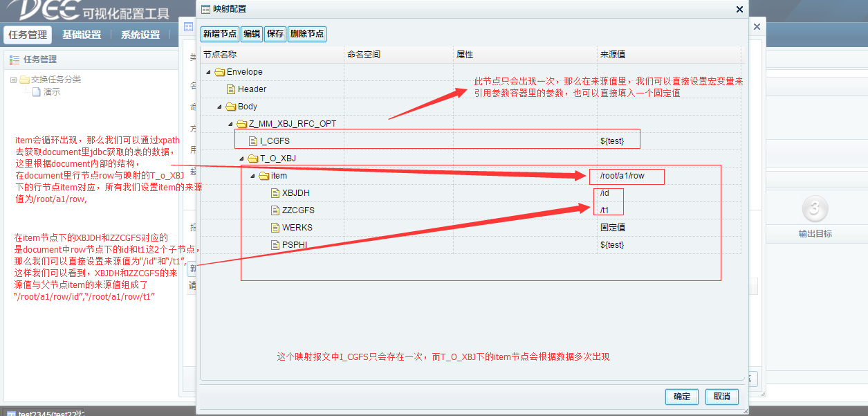Click the 新增节点 button
Screen dimensions: 868x416
tap(220, 34)
